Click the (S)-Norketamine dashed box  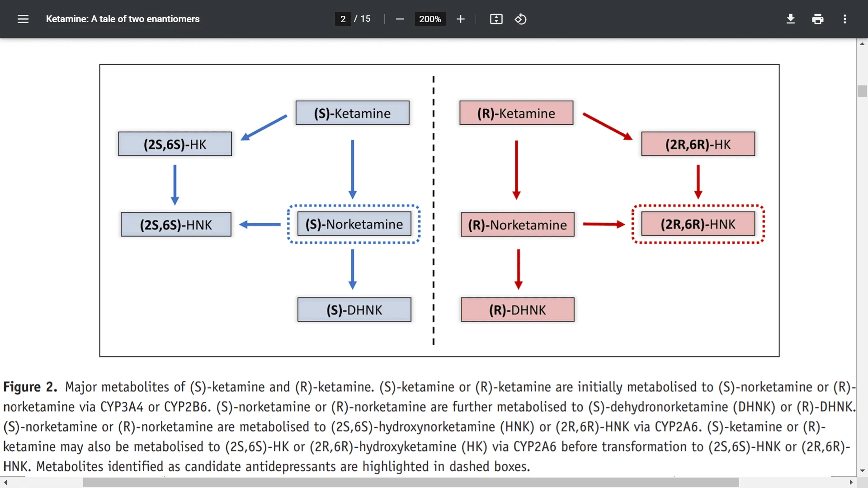pos(354,224)
